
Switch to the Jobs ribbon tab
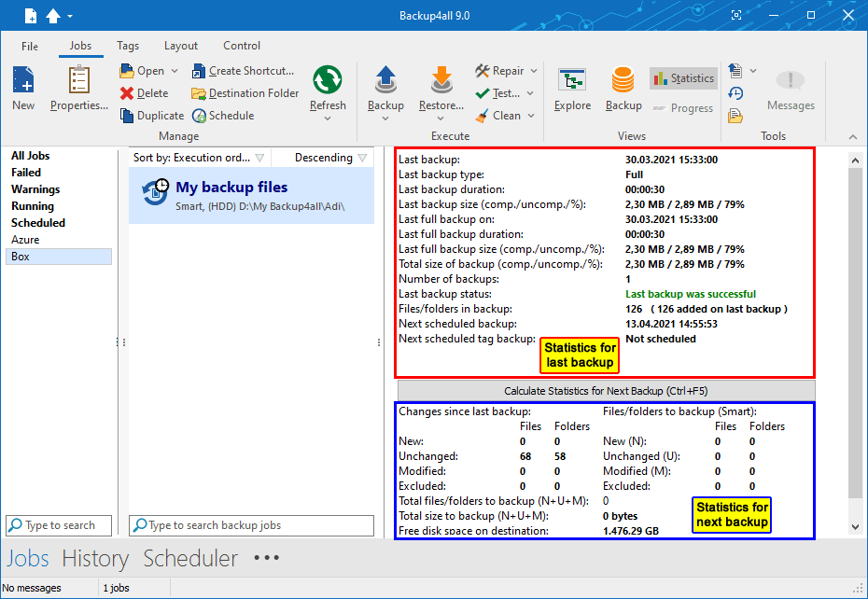[x=81, y=46]
